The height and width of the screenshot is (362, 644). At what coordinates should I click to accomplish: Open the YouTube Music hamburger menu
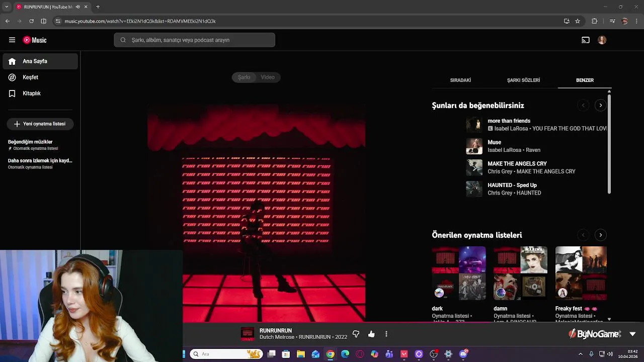point(12,40)
